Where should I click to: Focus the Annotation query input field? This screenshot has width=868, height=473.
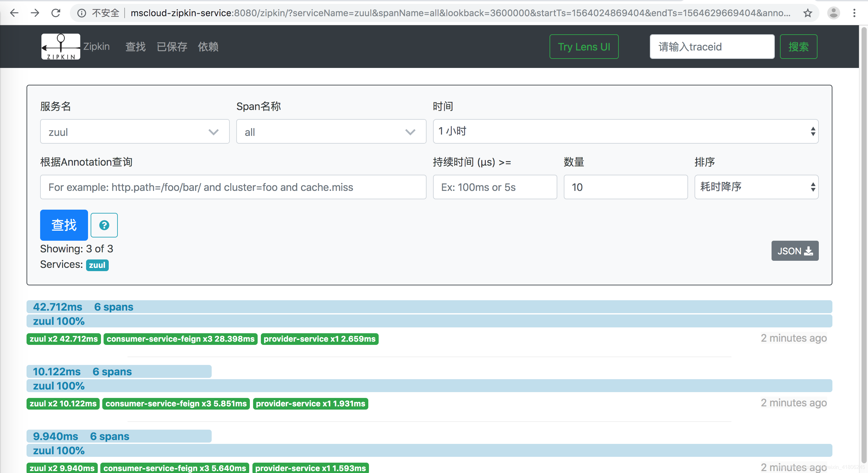click(x=233, y=187)
